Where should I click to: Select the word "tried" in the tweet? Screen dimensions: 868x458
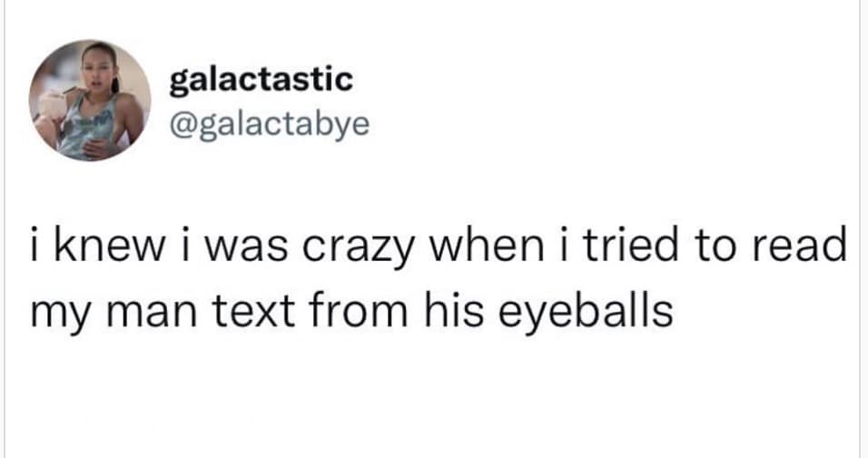point(639,249)
